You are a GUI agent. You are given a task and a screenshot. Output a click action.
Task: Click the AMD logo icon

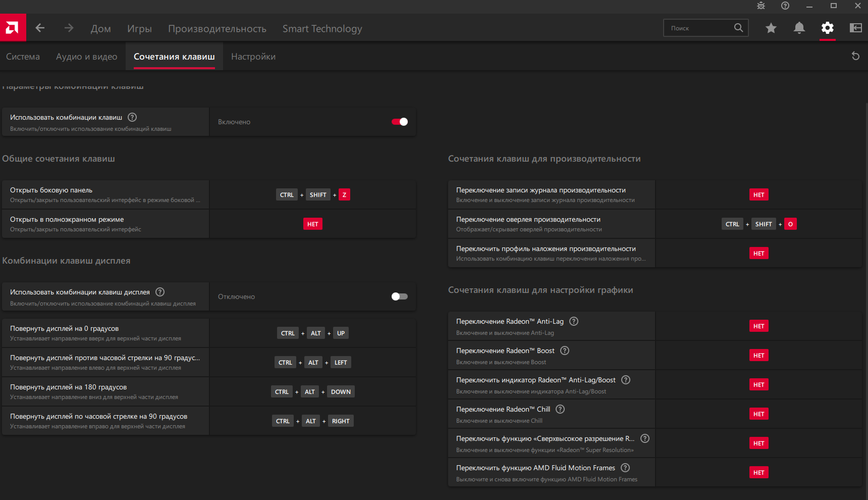[x=13, y=28]
